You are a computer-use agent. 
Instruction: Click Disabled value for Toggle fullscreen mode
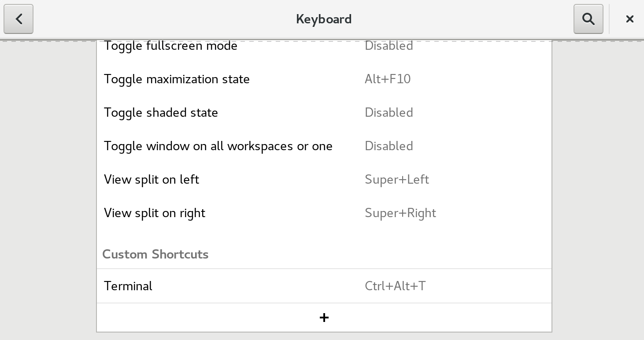point(389,46)
